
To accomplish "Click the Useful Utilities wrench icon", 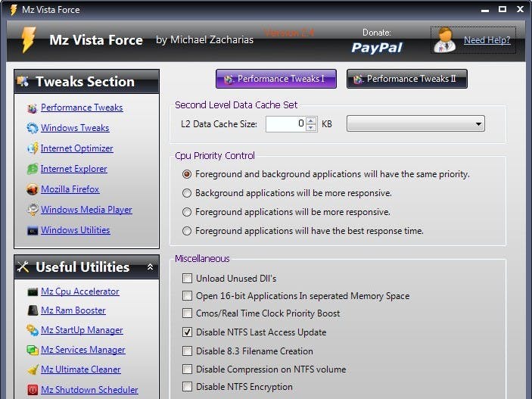I will (x=23, y=267).
